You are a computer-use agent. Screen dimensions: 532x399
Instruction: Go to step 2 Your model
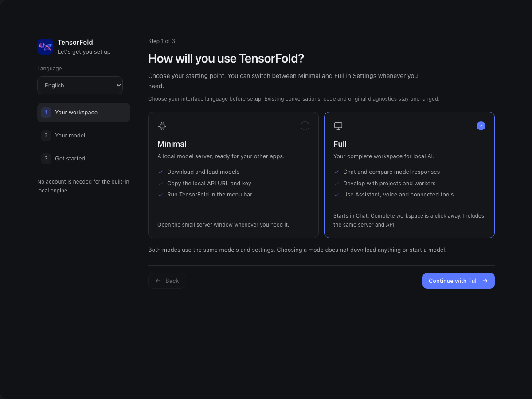(x=84, y=136)
